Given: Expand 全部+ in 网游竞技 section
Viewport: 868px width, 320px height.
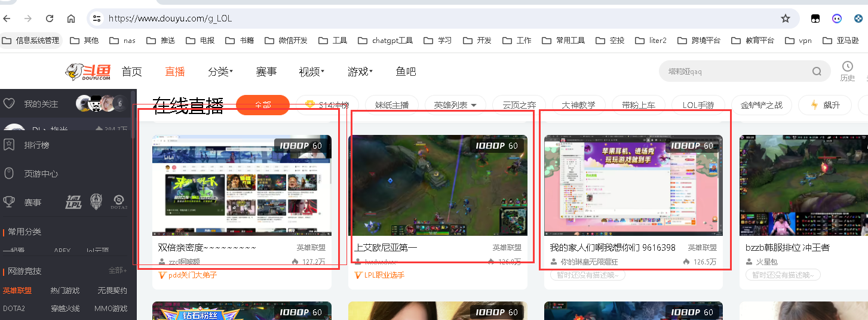Looking at the screenshot, I should pos(117,270).
